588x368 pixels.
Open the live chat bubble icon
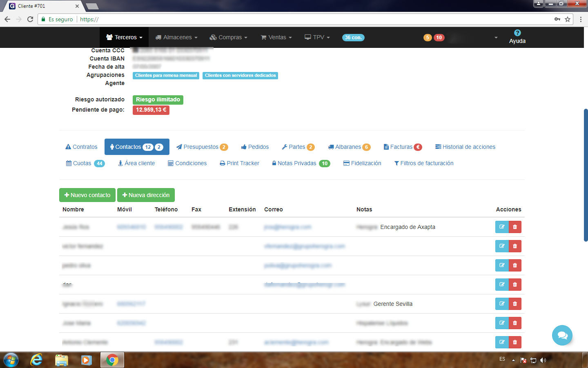(562, 335)
